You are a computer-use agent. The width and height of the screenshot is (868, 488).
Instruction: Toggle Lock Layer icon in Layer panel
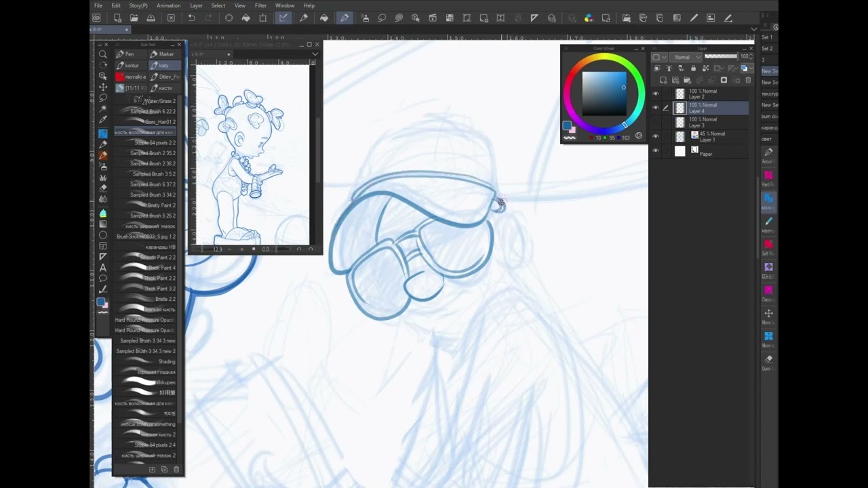pos(692,68)
